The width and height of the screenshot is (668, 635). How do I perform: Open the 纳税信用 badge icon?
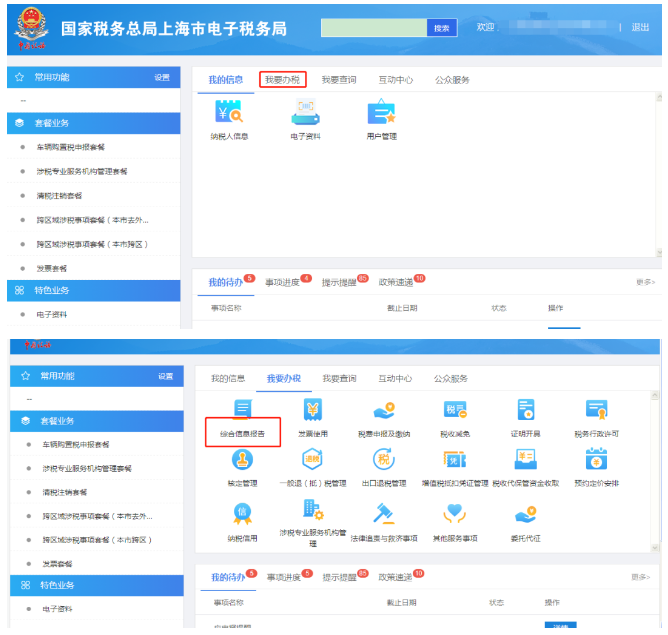pos(241,513)
